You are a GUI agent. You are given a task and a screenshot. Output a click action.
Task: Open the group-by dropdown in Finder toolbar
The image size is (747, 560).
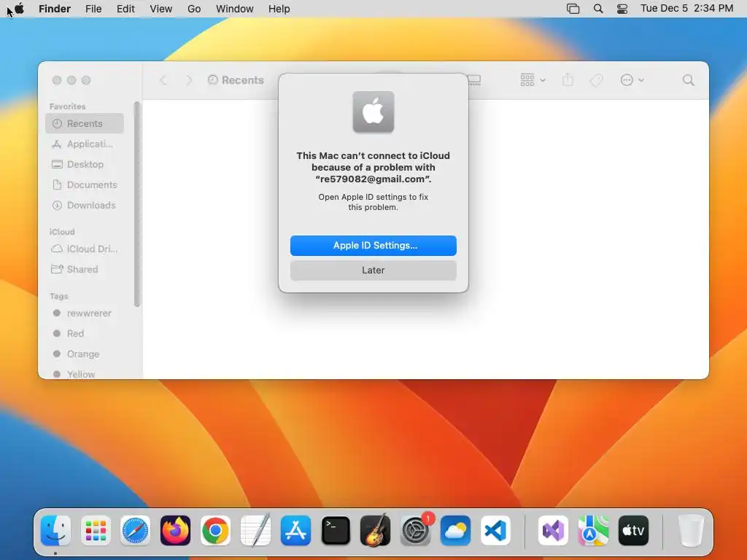point(533,80)
